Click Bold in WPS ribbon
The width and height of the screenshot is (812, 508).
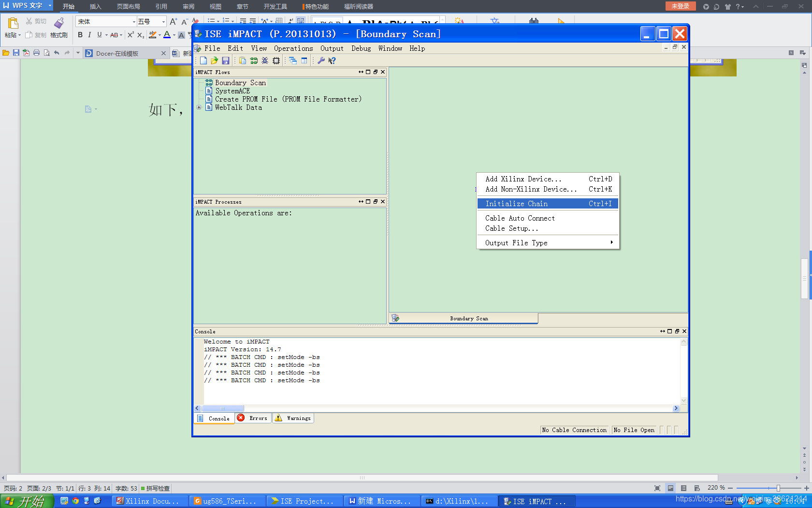click(80, 35)
